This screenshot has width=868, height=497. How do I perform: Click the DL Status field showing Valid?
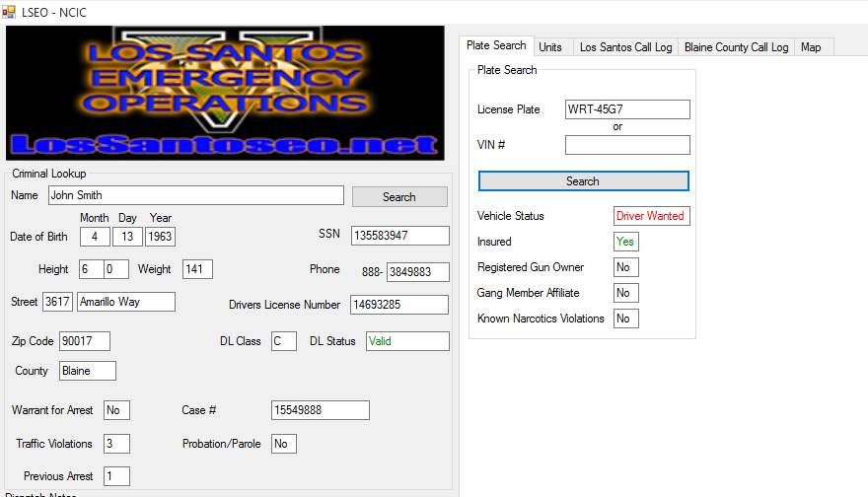tap(406, 341)
